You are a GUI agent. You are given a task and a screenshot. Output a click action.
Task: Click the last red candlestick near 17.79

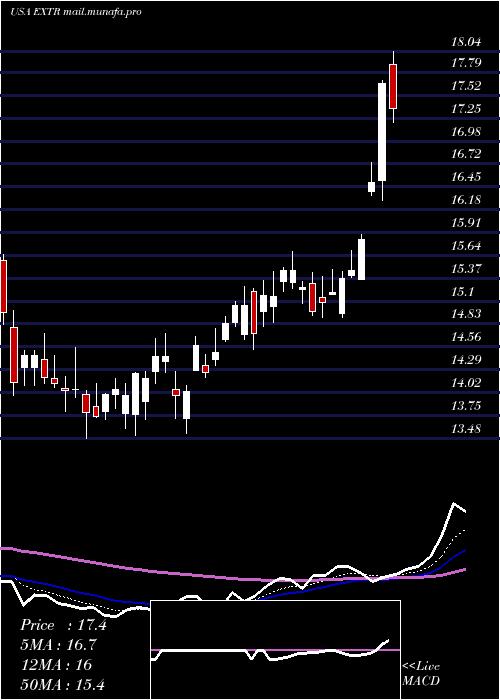tap(393, 87)
